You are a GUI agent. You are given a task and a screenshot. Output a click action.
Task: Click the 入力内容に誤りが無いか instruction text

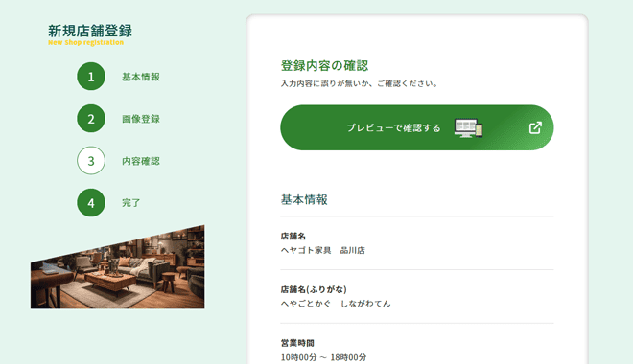359,84
